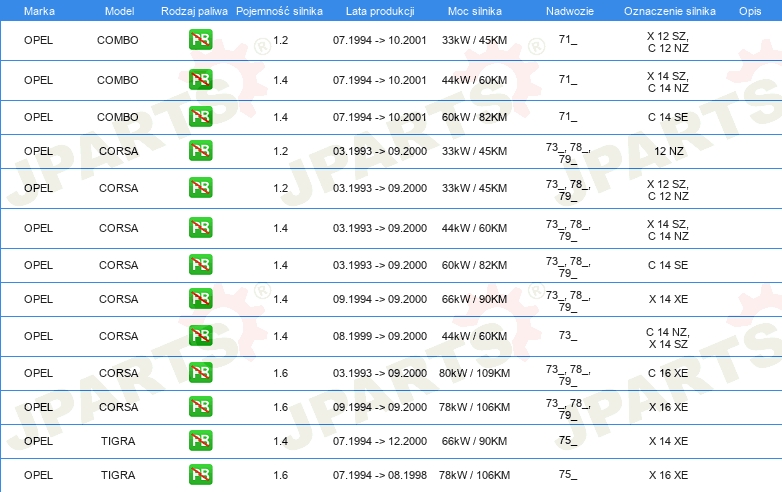The height and width of the screenshot is (492, 782).
Task: Click the OPEL cell in the TIGRA 1.6 row
Action: coord(38,475)
